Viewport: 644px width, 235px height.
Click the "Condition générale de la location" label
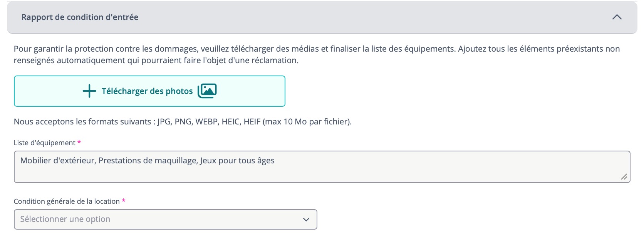(x=67, y=201)
